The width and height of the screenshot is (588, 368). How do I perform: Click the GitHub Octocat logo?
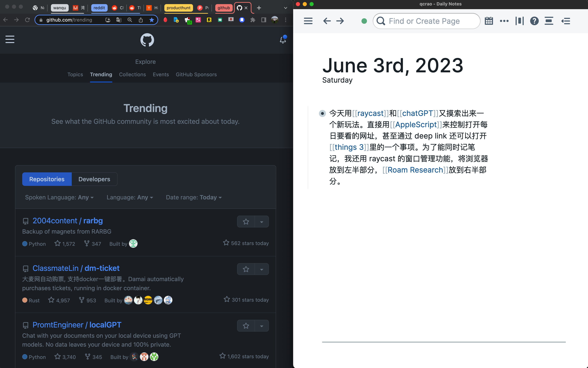(x=147, y=40)
